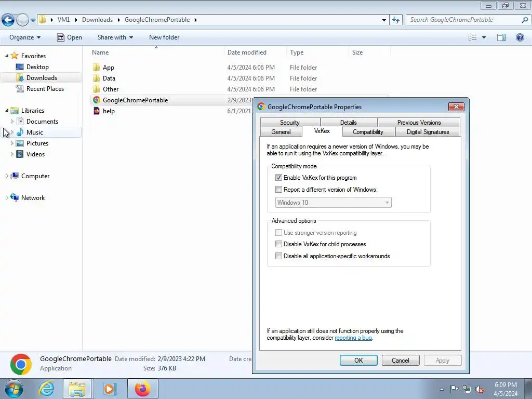Expand the Music library
532x399 pixels.
coord(12,132)
